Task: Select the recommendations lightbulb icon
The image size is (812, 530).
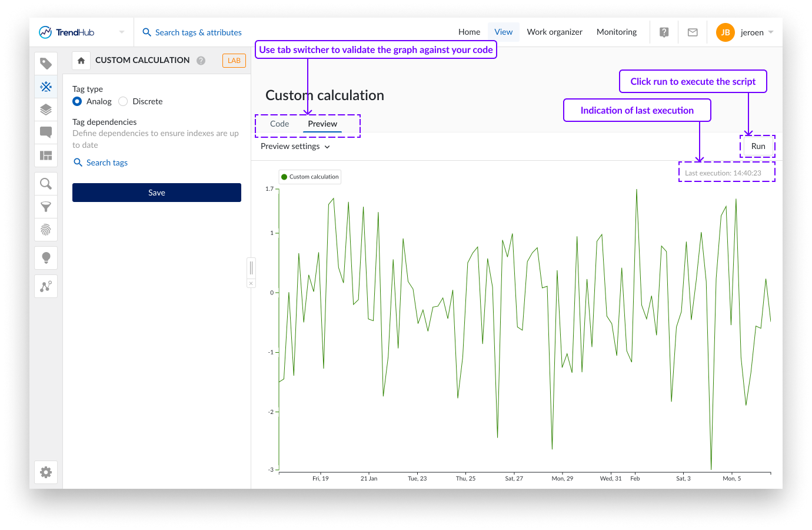Action: pyautogui.click(x=46, y=257)
